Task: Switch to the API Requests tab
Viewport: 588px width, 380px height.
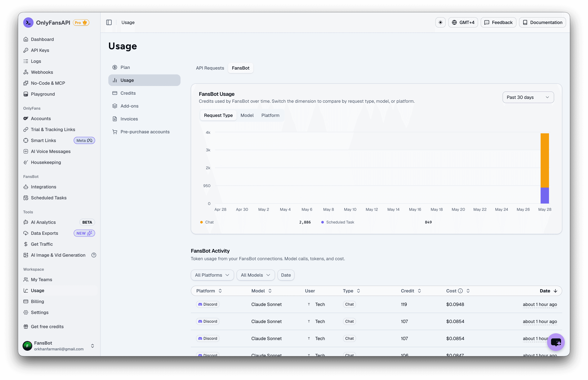Action: 210,68
